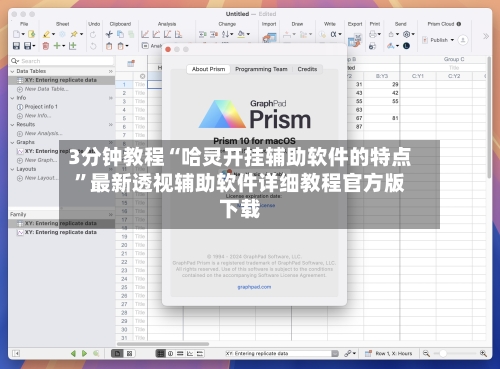Click the Undo arrow icon
Image resolution: width=500 pixels, height=369 pixels.
(x=93, y=46)
